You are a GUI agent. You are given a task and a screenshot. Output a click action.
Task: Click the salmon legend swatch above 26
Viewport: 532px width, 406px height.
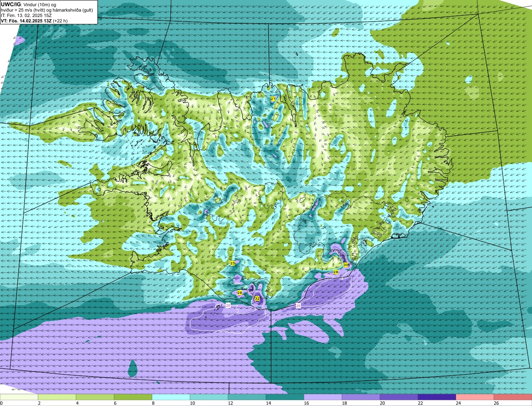pyautogui.click(x=513, y=397)
